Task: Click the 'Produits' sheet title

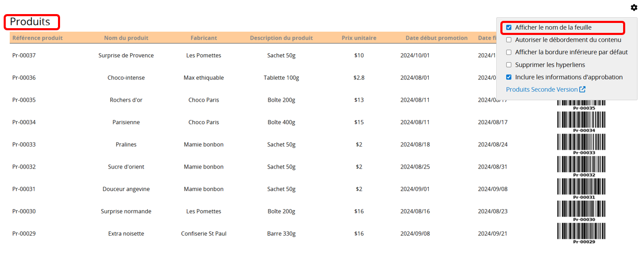Action: point(30,22)
